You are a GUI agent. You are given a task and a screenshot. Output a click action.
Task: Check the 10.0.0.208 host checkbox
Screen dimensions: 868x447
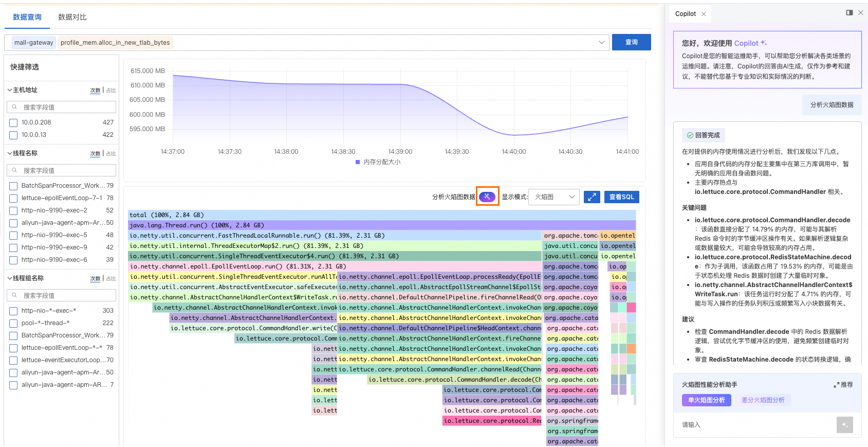point(14,123)
